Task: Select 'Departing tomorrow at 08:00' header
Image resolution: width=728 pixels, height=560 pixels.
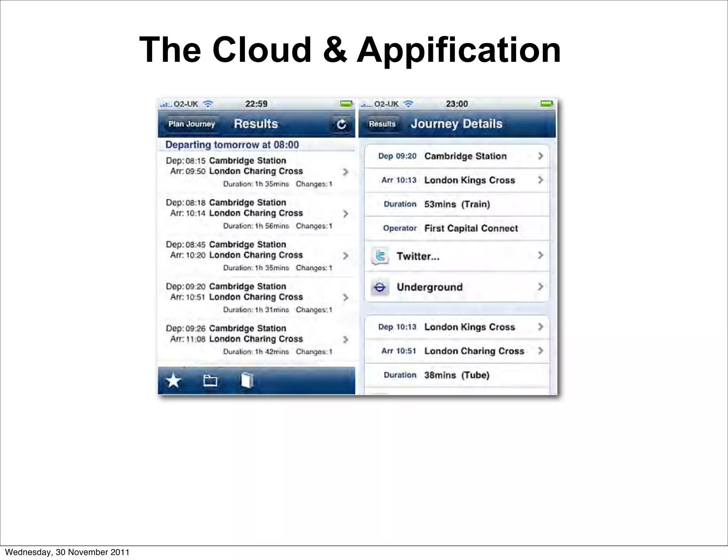Action: (x=232, y=145)
